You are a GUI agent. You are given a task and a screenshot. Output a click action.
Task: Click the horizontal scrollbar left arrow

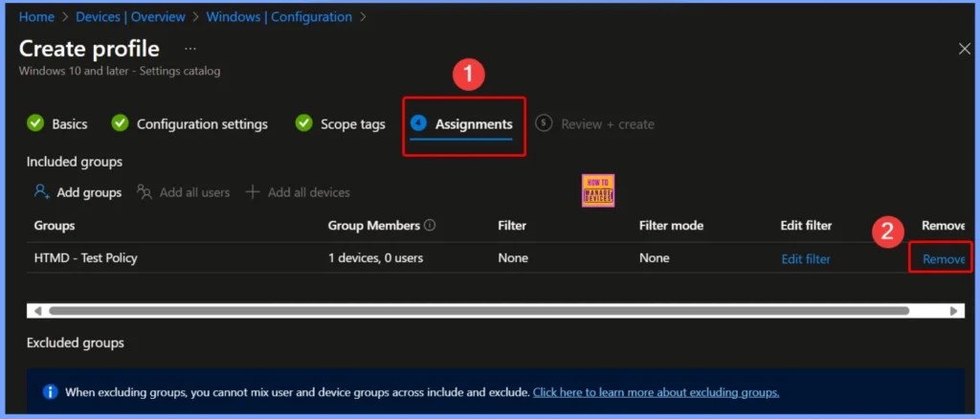(x=38, y=310)
